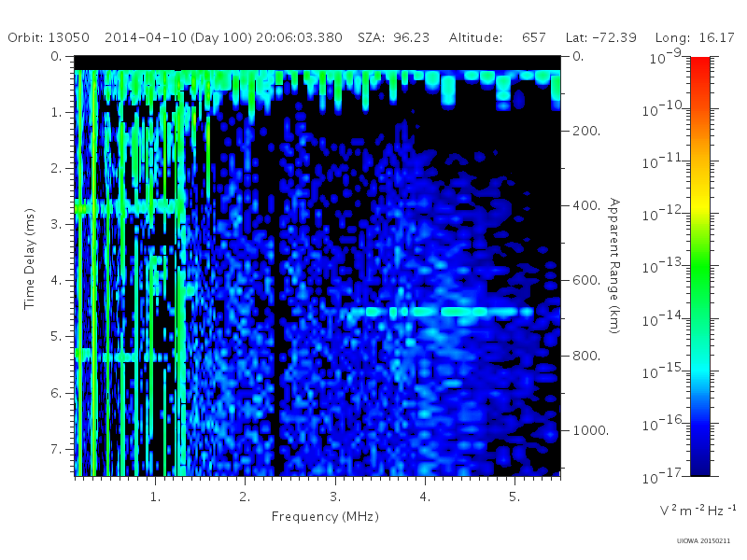The image size is (747, 560).
Task: Click the units label 'V² m⁻² Hz⁻¹'
Action: 698,510
